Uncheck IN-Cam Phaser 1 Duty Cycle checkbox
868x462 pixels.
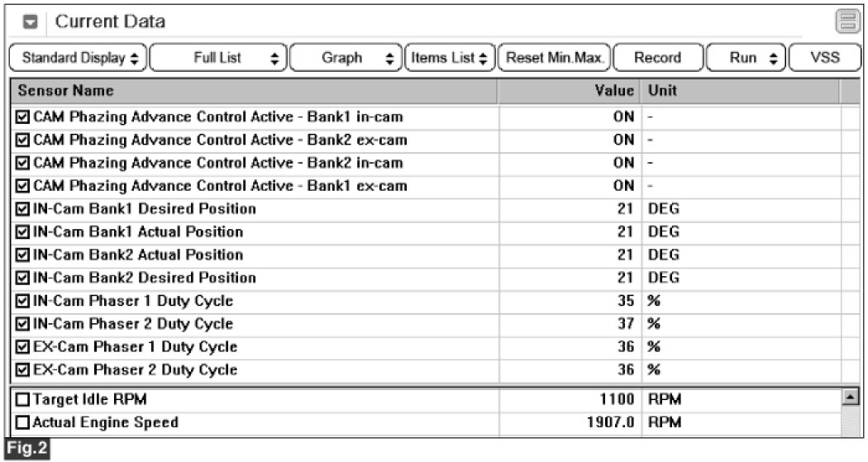(x=23, y=301)
